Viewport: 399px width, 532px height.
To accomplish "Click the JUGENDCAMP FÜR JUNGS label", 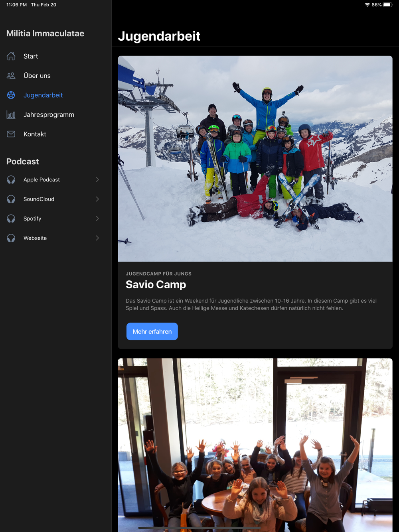I will [x=159, y=274].
